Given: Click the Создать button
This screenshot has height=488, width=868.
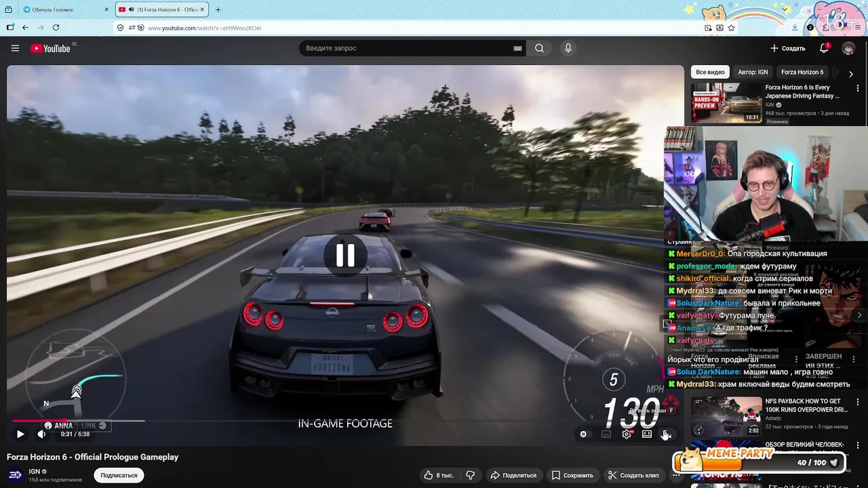Looking at the screenshot, I should [787, 48].
